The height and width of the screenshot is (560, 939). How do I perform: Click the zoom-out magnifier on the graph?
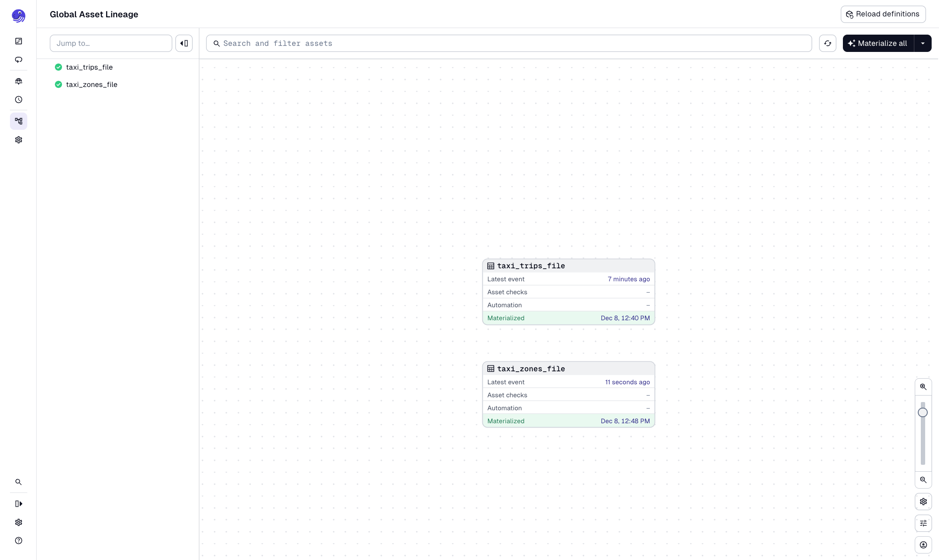[x=923, y=480]
